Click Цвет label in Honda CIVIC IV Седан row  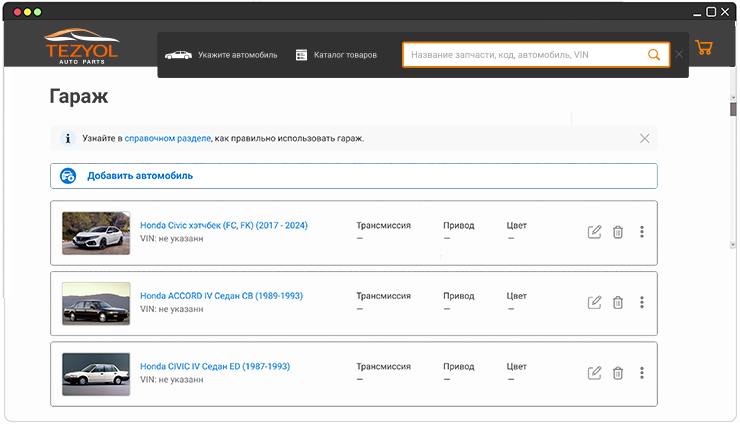tap(516, 366)
